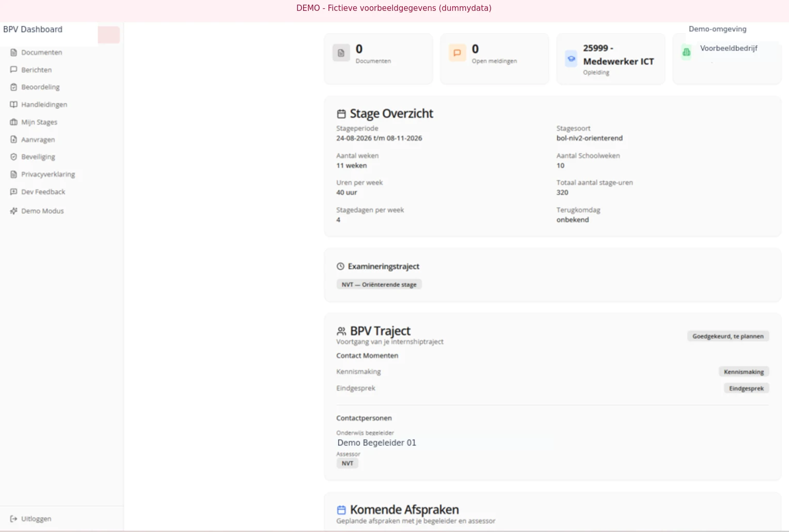Click the Goedgekeurd, te plannen status badge

pos(728,336)
